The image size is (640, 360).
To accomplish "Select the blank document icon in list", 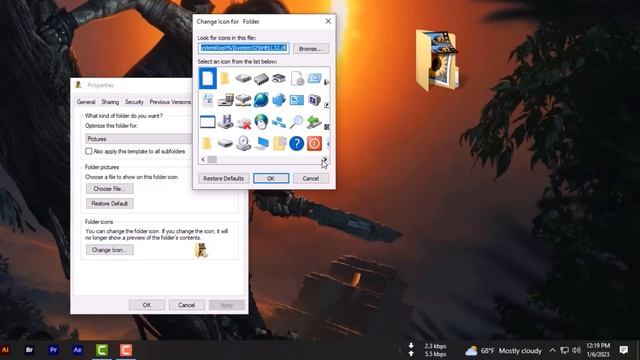I will 207,78.
